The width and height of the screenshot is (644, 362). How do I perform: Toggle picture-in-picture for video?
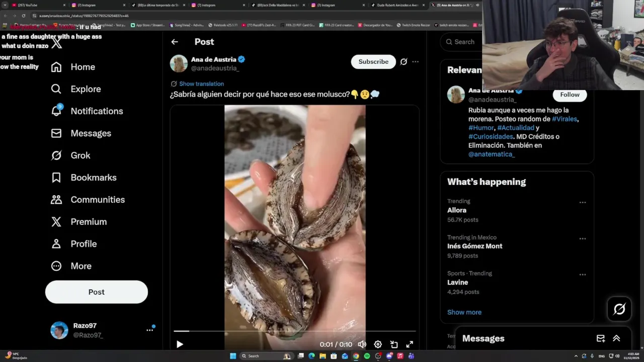394,344
